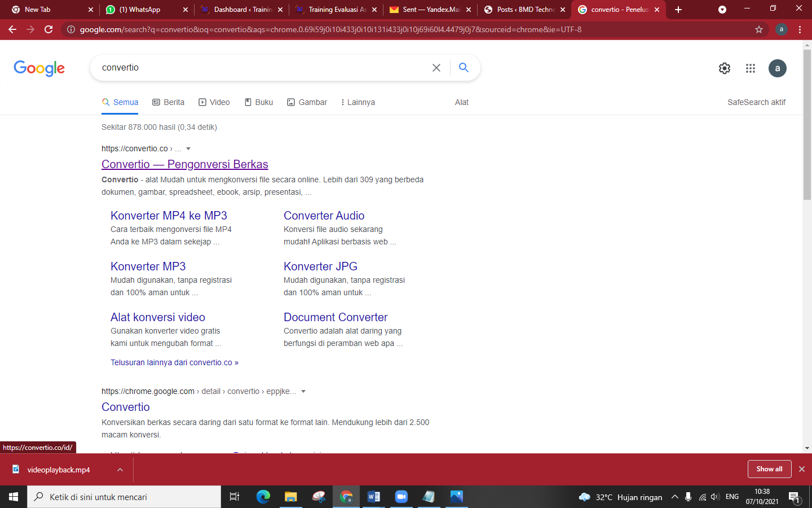Mute system volume via speaker icon

click(x=715, y=497)
